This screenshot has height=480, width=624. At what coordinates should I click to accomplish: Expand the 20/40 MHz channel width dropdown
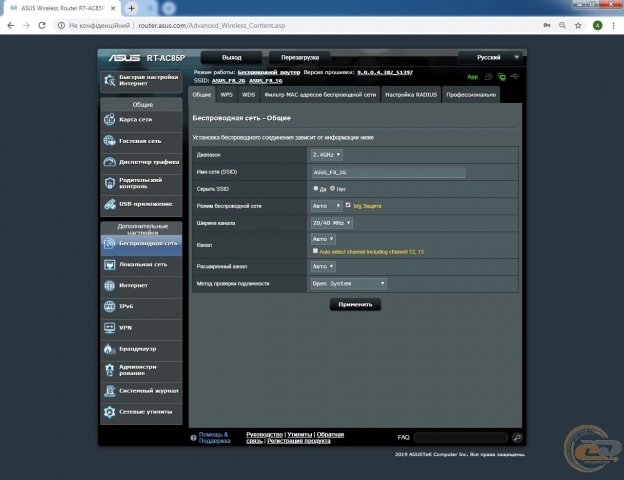332,222
